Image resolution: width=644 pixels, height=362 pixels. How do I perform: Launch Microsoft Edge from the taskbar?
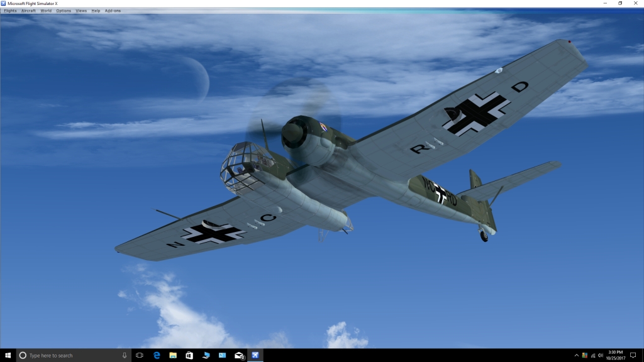[157, 356]
